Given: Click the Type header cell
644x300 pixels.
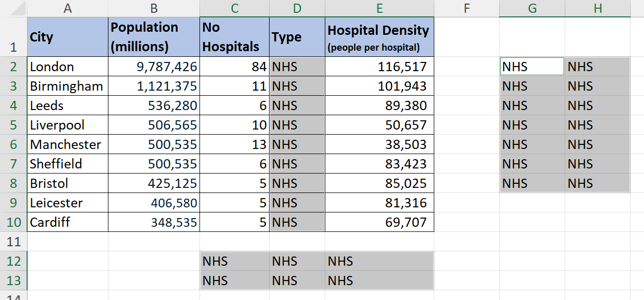Looking at the screenshot, I should tap(296, 37).
